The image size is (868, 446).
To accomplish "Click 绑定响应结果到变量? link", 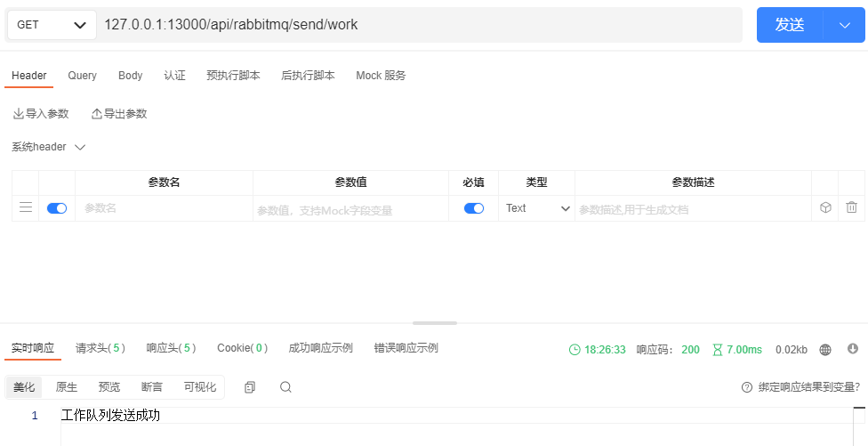I will pos(809,387).
